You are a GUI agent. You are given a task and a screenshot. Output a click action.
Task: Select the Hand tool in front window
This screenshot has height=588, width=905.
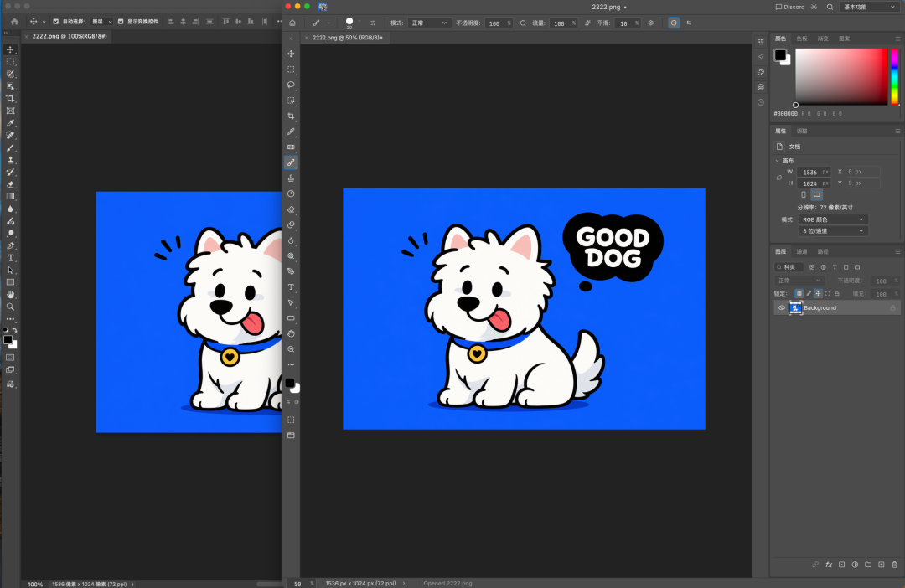tap(291, 333)
